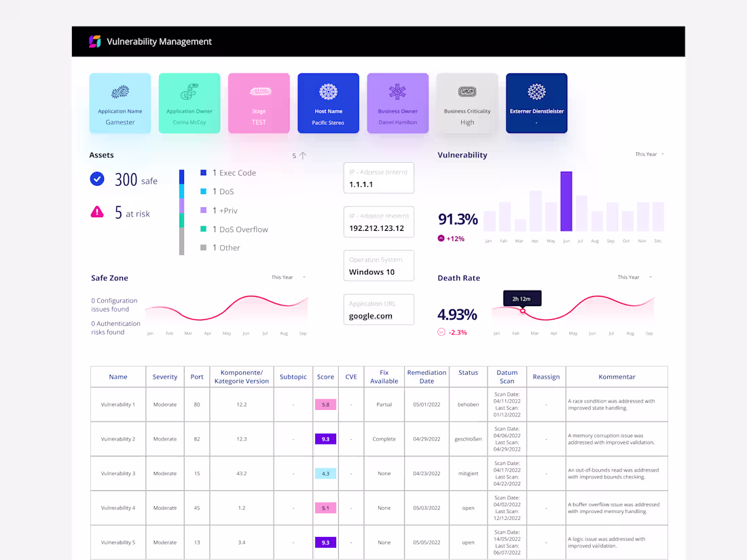The width and height of the screenshot is (747, 560).
Task: Click the Host Name icon on Pacific Stereo card
Action: tap(328, 92)
